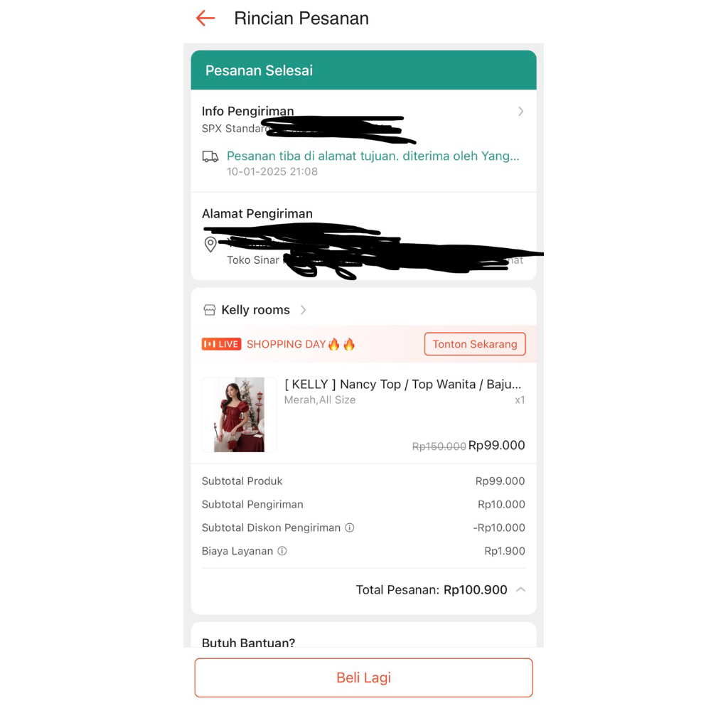Tap the back arrow icon
The width and height of the screenshot is (728, 728).
205,18
